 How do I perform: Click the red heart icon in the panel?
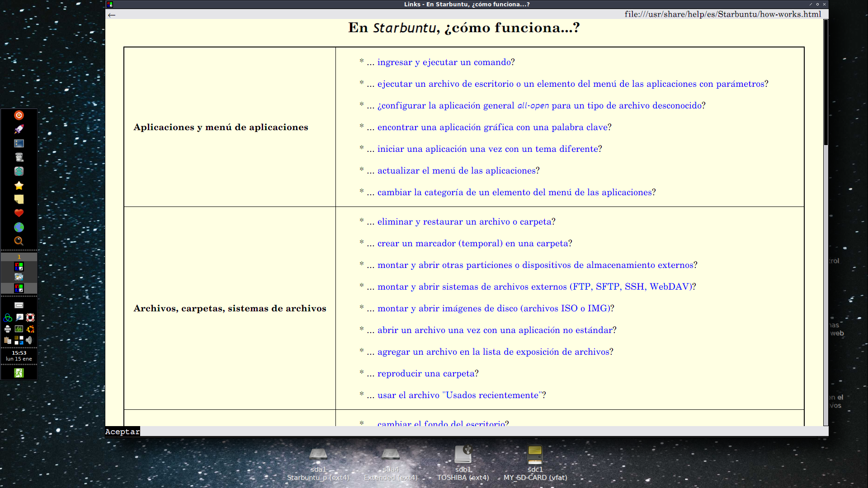19,213
